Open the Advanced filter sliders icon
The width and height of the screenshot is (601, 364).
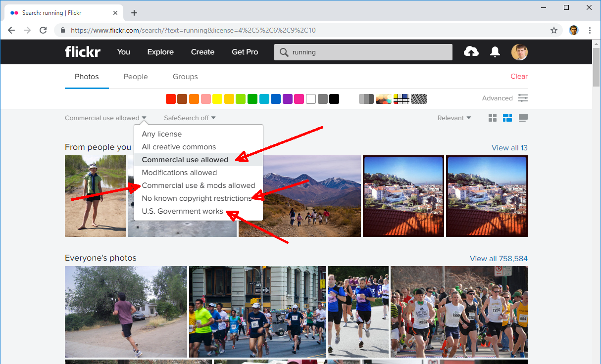[x=523, y=98]
